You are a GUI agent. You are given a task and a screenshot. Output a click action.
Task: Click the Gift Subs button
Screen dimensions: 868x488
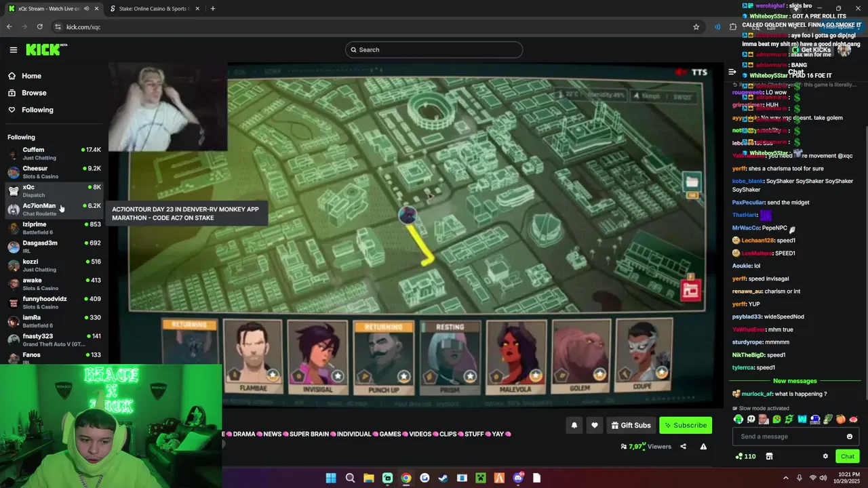point(631,425)
